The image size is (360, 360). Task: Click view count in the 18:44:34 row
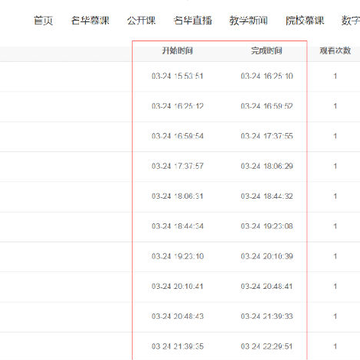click(x=335, y=226)
